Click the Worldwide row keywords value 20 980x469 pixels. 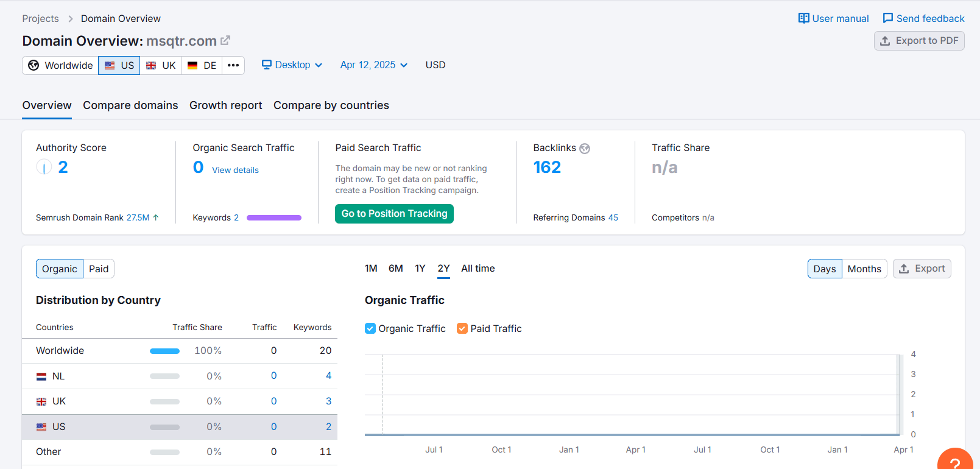pos(326,351)
